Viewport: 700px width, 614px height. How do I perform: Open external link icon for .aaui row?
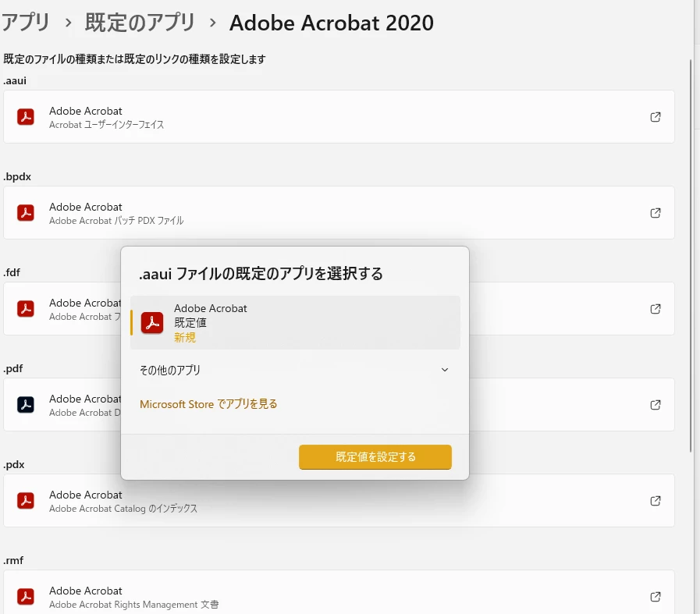point(655,117)
